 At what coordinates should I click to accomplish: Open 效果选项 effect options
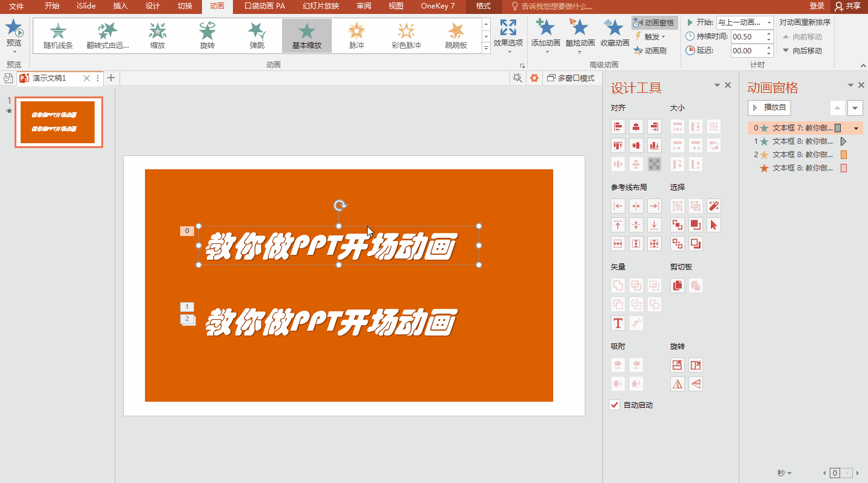pos(508,36)
